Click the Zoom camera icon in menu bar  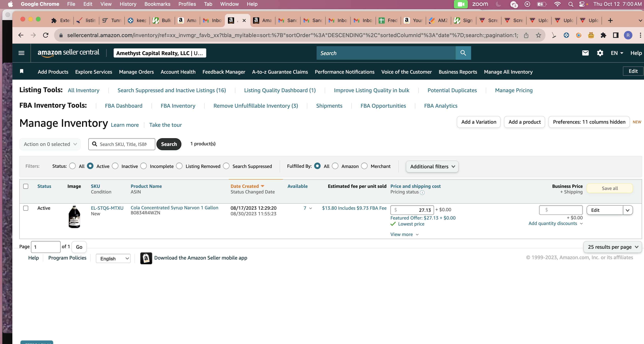[x=460, y=4]
